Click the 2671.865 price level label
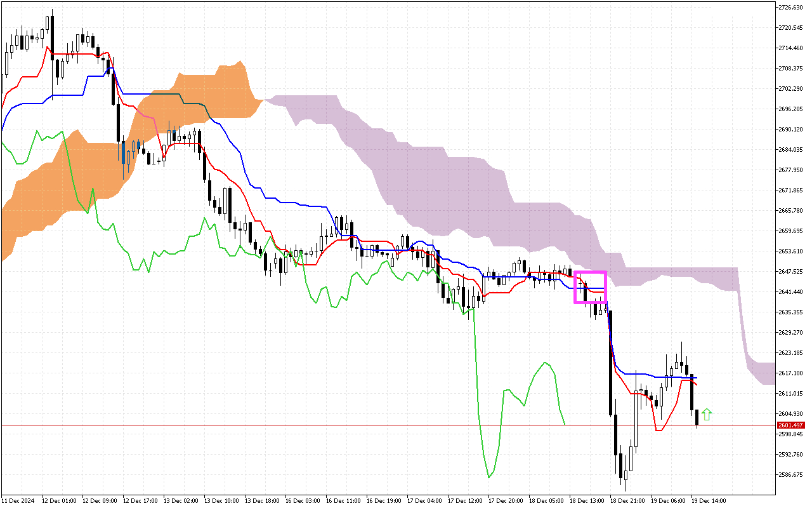Viewport: 812px width, 508px height. point(790,190)
